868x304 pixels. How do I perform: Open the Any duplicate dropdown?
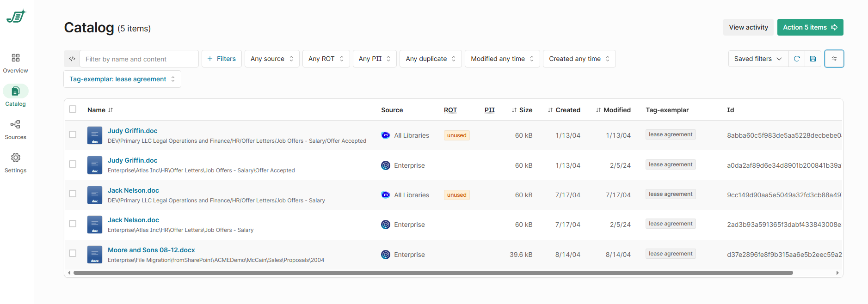click(x=431, y=59)
